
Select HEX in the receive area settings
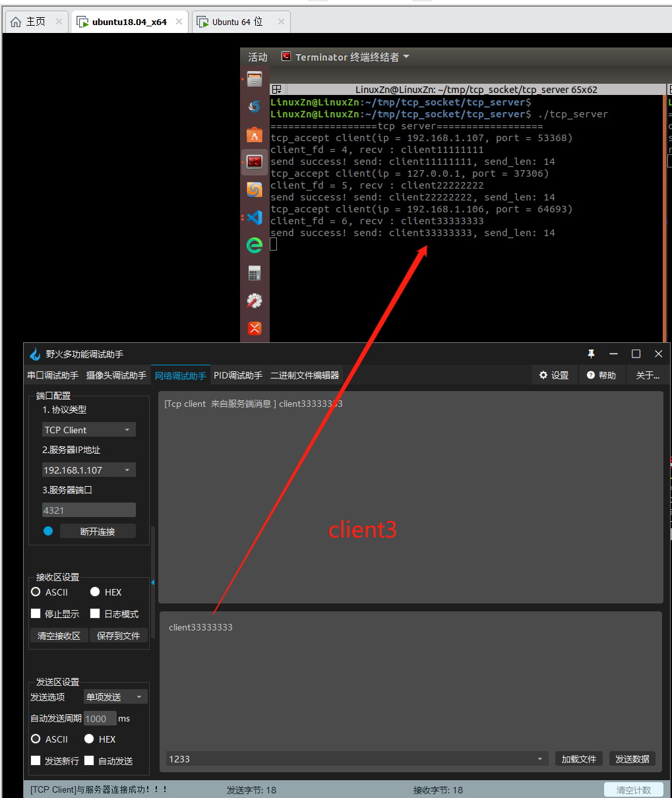(x=95, y=592)
